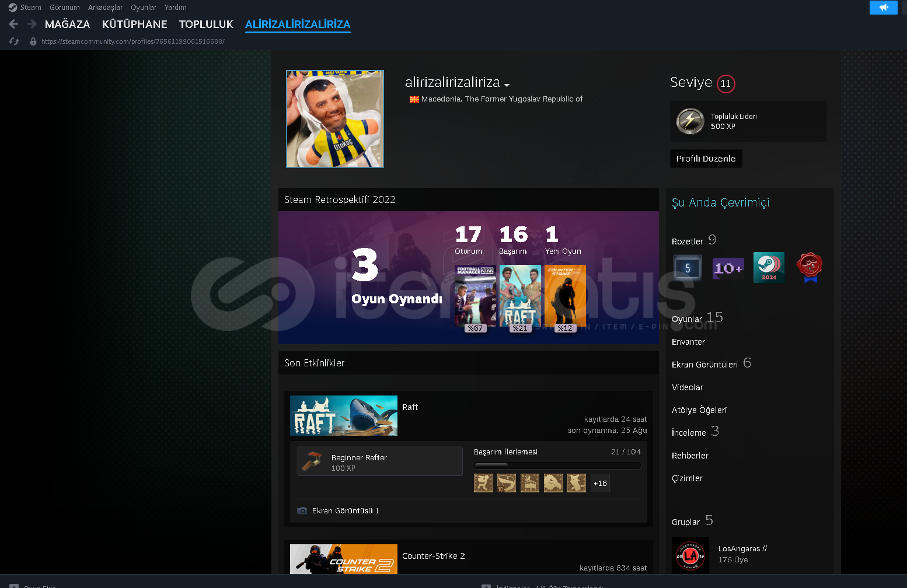Click the 176 Üye member count

[733, 560]
